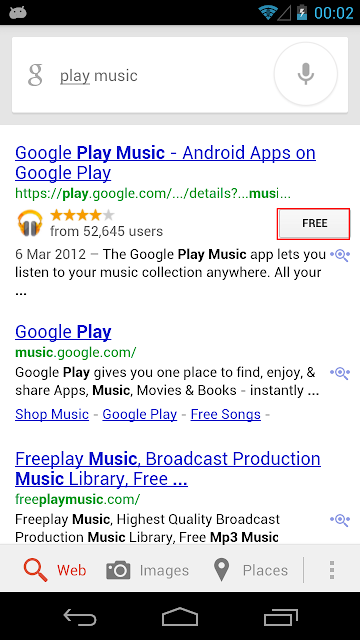
Task: Preview the Google Play Music result with magnifier icon
Action: [340, 256]
